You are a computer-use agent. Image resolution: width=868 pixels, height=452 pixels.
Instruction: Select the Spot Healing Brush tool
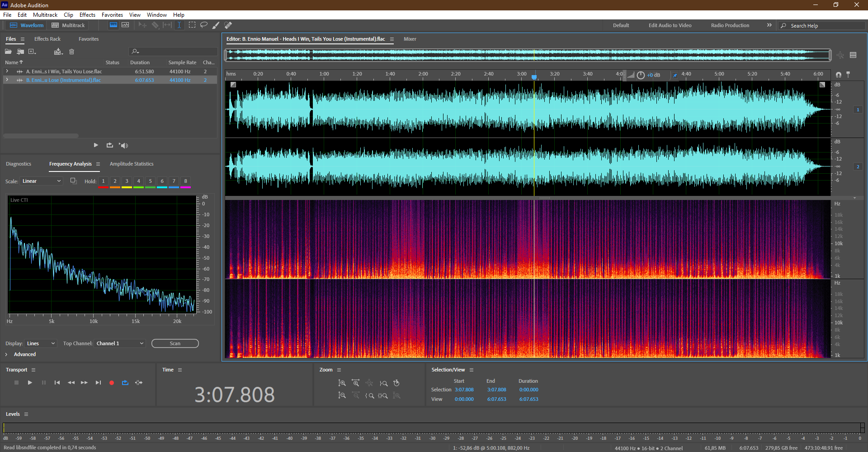point(228,25)
